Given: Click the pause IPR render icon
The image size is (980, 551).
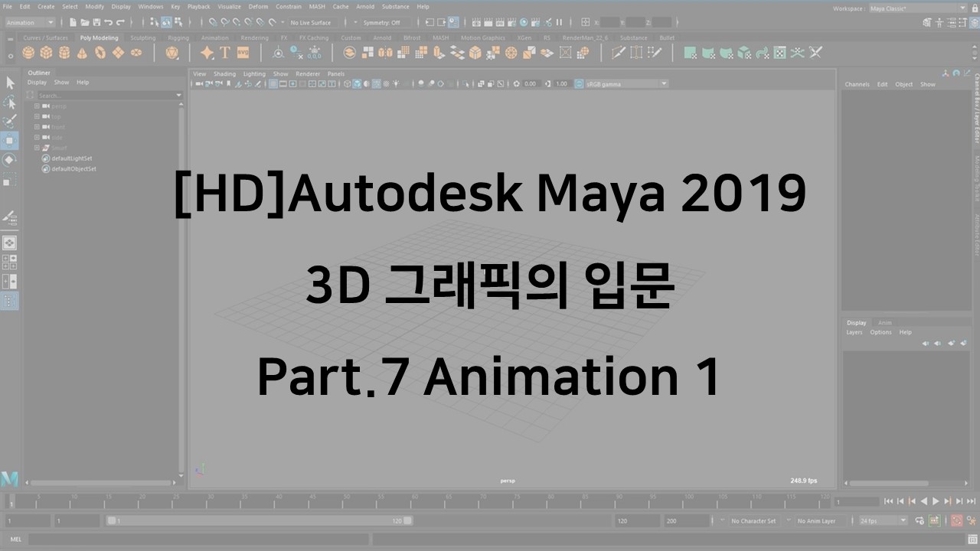Looking at the screenshot, I should (x=559, y=22).
